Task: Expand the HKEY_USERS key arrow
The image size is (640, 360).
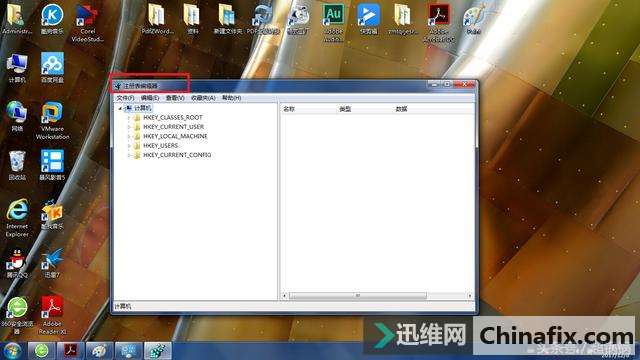Action: [x=129, y=146]
